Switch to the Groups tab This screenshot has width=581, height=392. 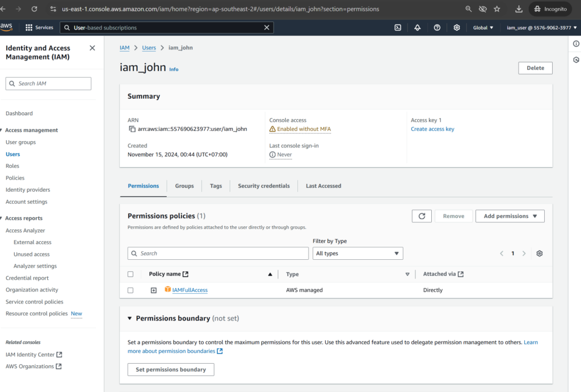tap(184, 186)
